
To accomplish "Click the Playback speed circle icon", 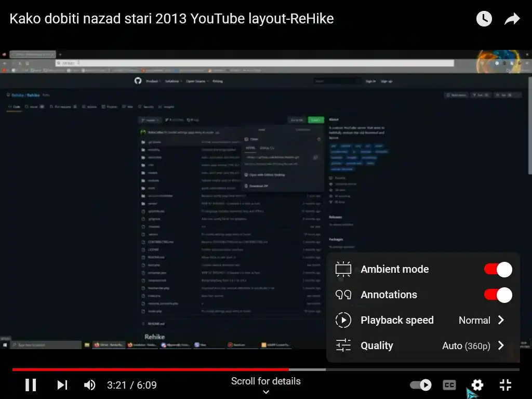I will (343, 320).
